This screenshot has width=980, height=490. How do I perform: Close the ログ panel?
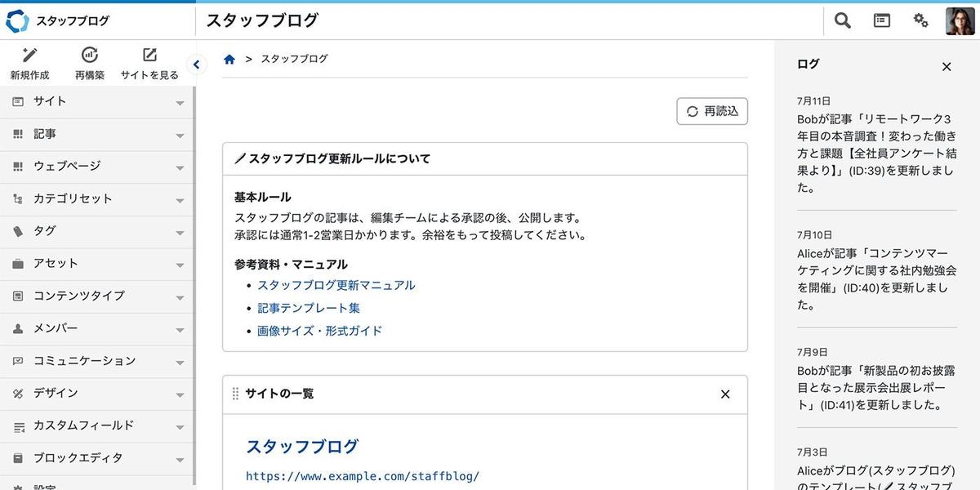pos(947,67)
